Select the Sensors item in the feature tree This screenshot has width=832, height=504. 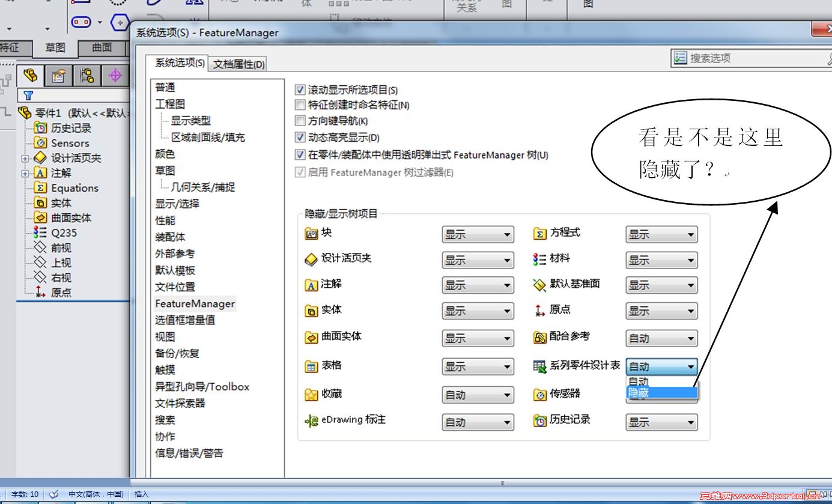(62, 143)
